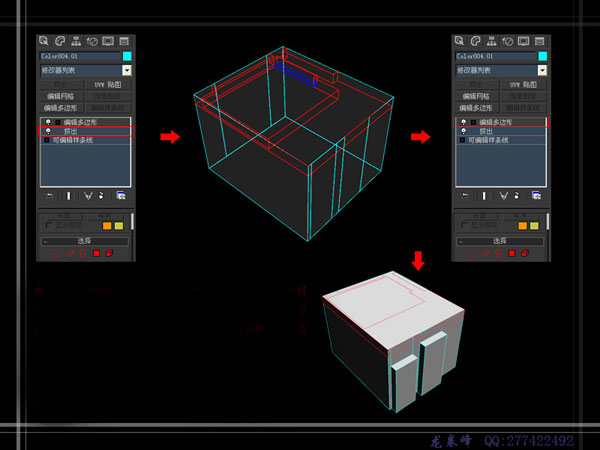600x450 pixels.
Task: Expand 可编辑样条线 in the right modifier stack
Action: (x=462, y=141)
